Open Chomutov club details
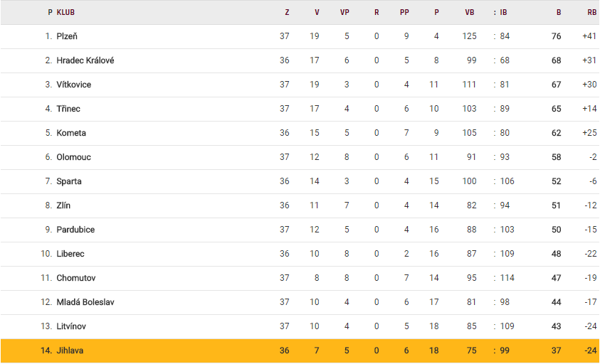 [76, 278]
